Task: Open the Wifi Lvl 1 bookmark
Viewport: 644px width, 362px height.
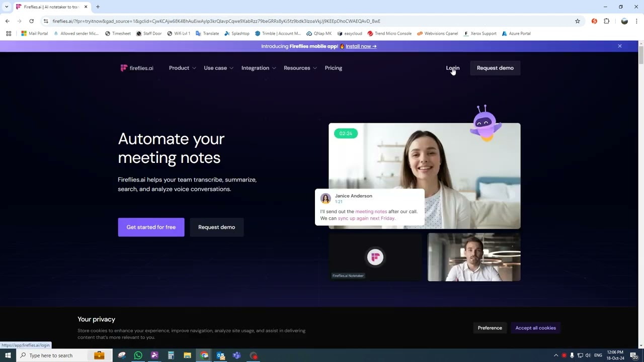Action: [x=179, y=34]
